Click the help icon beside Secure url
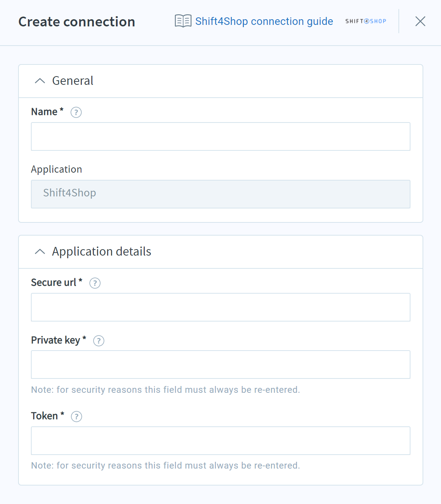The width and height of the screenshot is (441, 504). pyautogui.click(x=95, y=283)
